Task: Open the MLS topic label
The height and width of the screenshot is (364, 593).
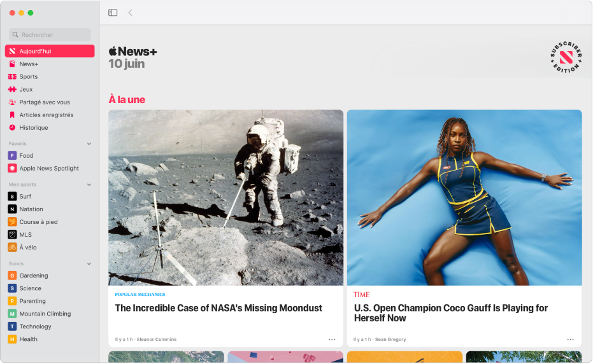Action: tap(25, 235)
